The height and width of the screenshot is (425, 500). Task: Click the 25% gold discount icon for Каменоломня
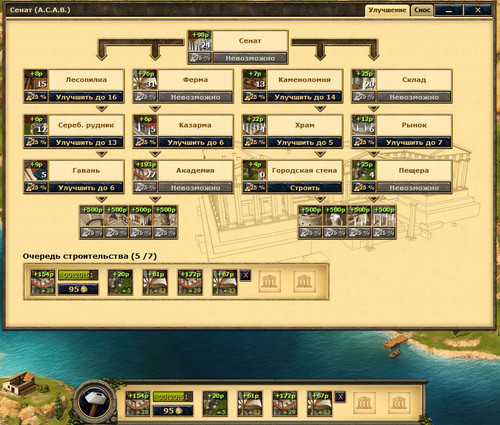click(255, 97)
